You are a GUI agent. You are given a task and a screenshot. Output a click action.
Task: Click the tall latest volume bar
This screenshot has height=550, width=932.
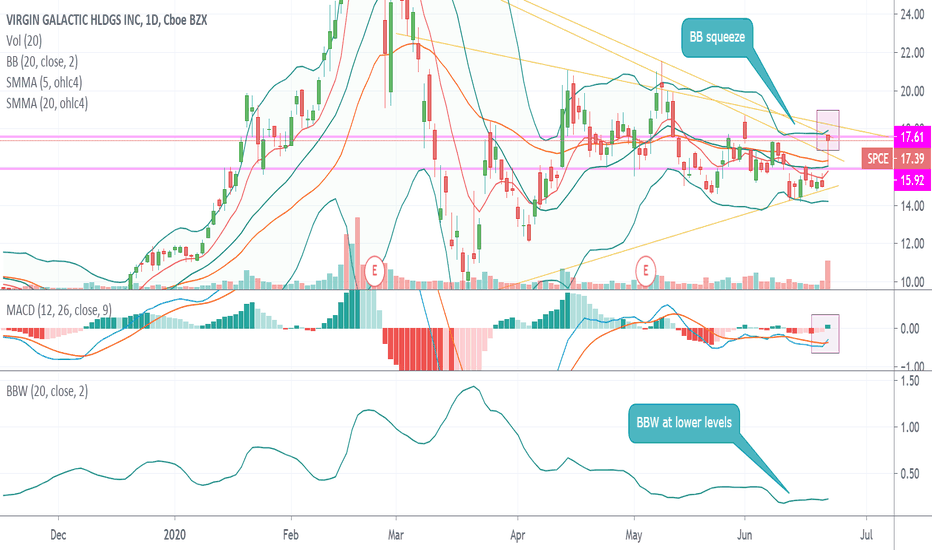tap(827, 275)
